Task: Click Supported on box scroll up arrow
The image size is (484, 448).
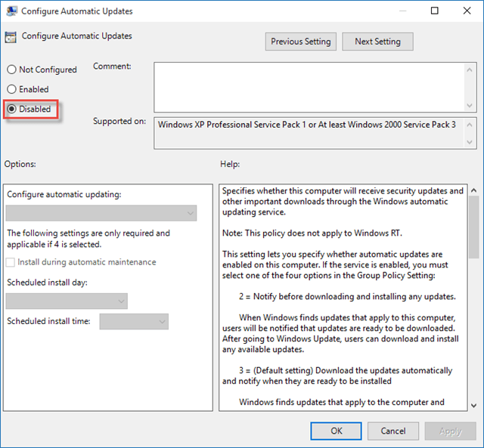Action: coord(470,125)
